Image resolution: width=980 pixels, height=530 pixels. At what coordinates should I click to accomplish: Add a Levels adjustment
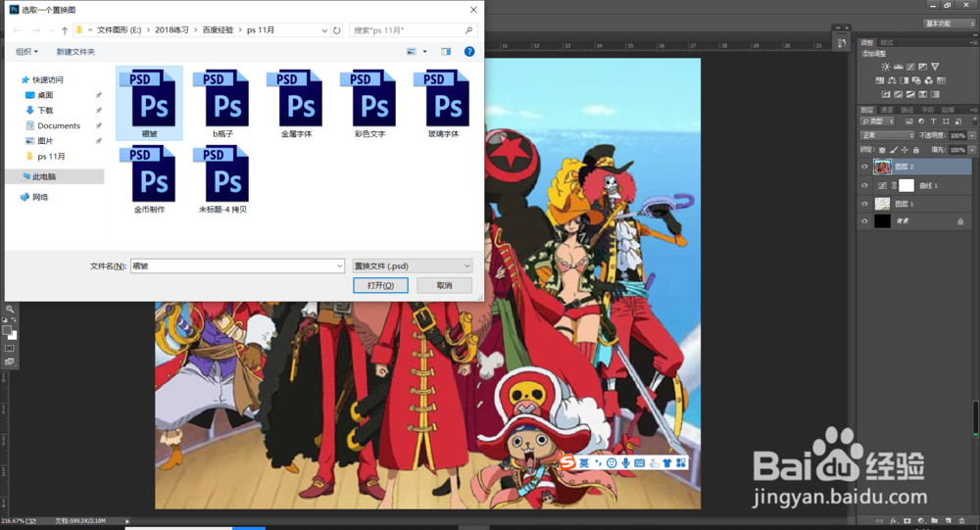pyautogui.click(x=898, y=67)
